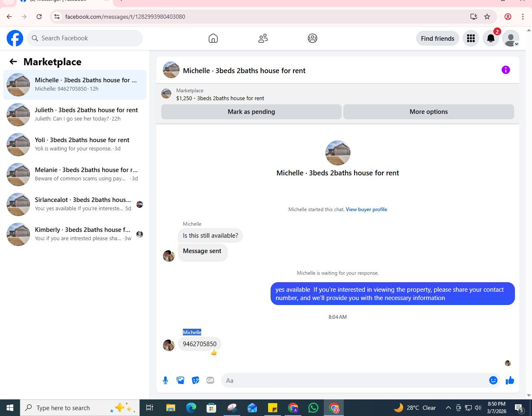The width and height of the screenshot is (532, 416).
Task: Click the first message 'Is this still available?'
Action: point(210,236)
